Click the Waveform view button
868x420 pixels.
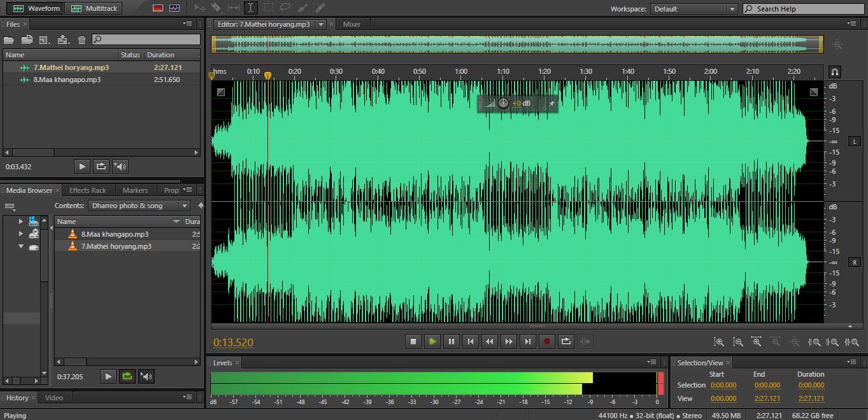(x=36, y=8)
